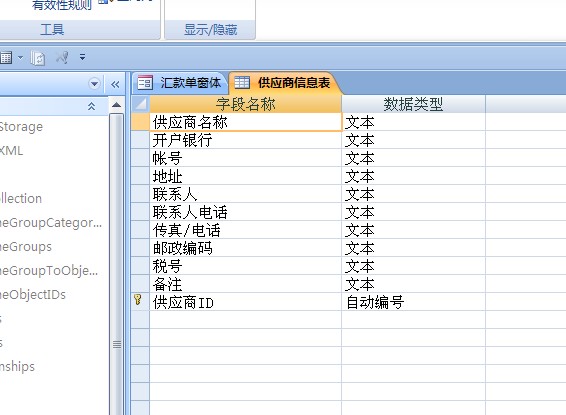The height and width of the screenshot is (415, 566).
Task: Click the refresh document icon in quick toolbar
Action: 38,58
